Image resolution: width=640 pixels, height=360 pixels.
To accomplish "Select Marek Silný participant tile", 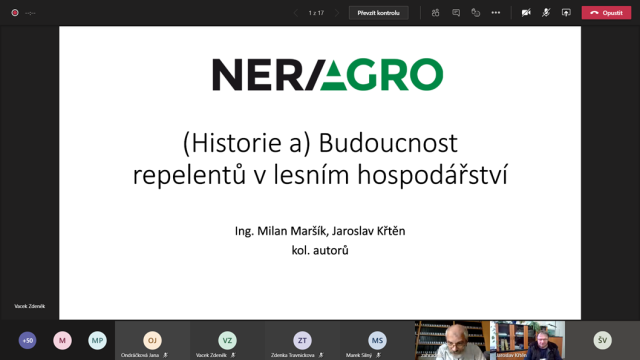I will 377,340.
